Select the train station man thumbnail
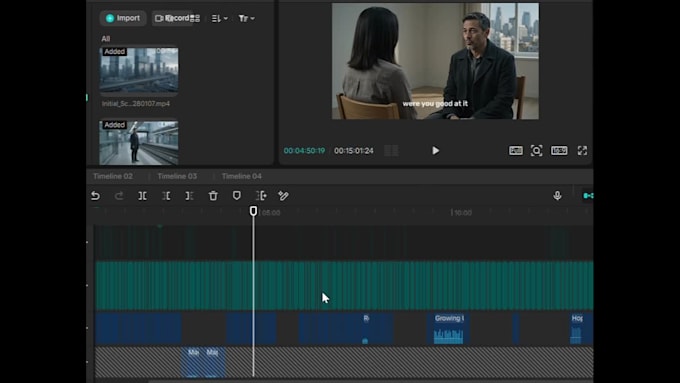The height and width of the screenshot is (383, 680). 139,143
